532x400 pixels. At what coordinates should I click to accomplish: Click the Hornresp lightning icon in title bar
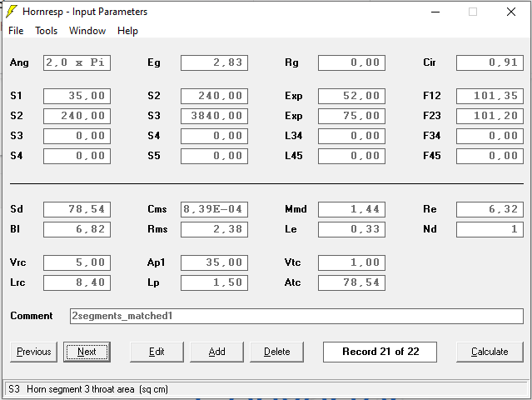coord(12,12)
